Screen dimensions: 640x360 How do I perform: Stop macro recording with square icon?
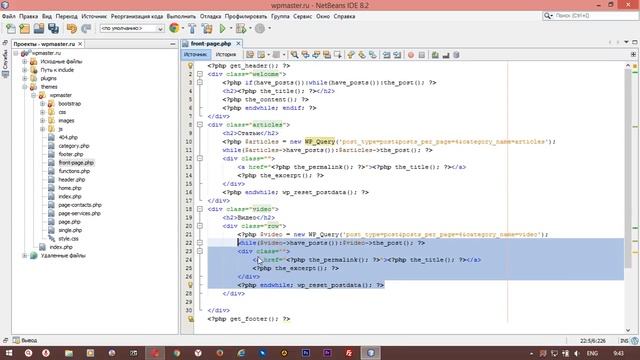click(422, 55)
